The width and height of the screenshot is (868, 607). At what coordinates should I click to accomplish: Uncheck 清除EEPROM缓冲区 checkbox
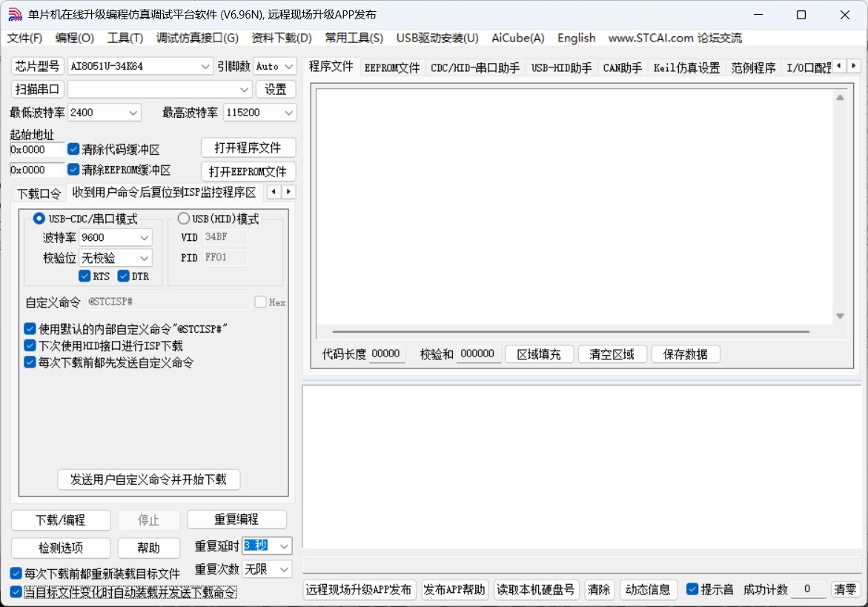(x=73, y=170)
